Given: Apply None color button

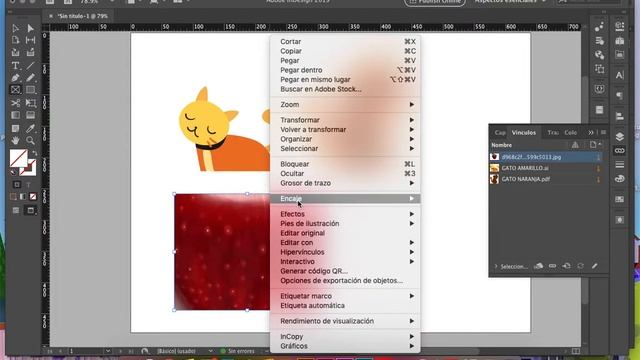Looking at the screenshot, I should coord(33,197).
